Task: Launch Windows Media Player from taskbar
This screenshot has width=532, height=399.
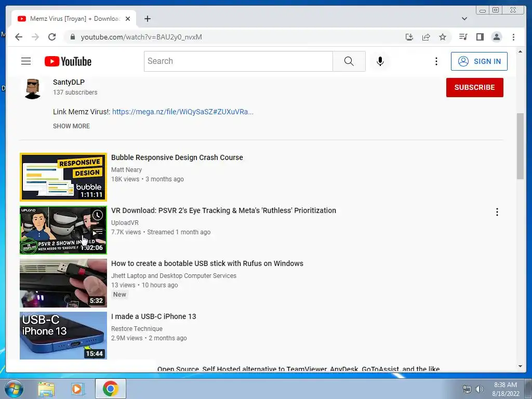Action: (x=77, y=389)
